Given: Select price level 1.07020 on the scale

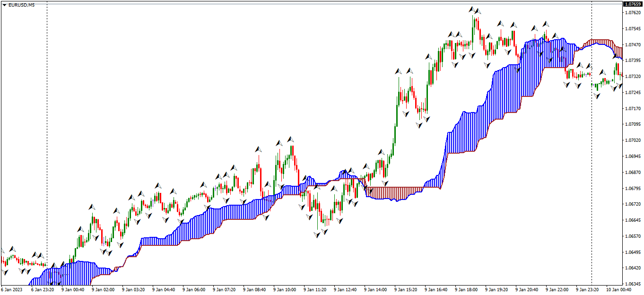Looking at the screenshot, I should pyautogui.click(x=633, y=140).
